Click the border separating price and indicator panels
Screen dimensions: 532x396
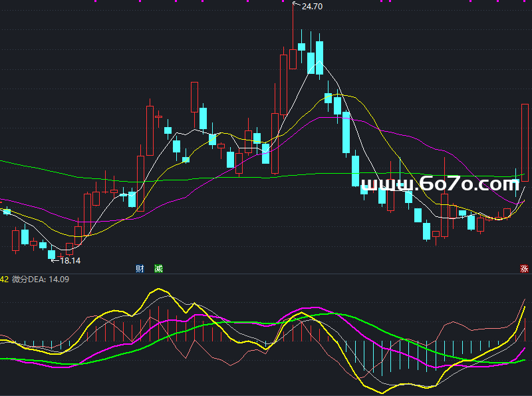pos(266,274)
